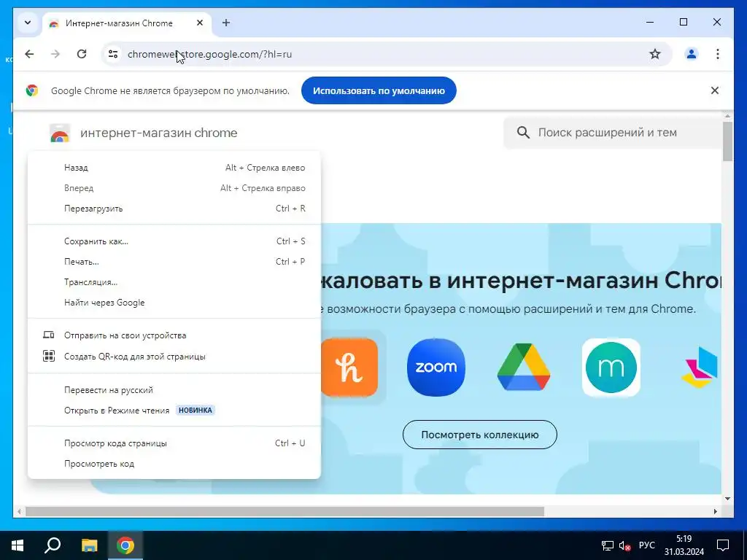Click the Поиск расширений и тем field
Viewport: 747px width, 560px height.
613,133
